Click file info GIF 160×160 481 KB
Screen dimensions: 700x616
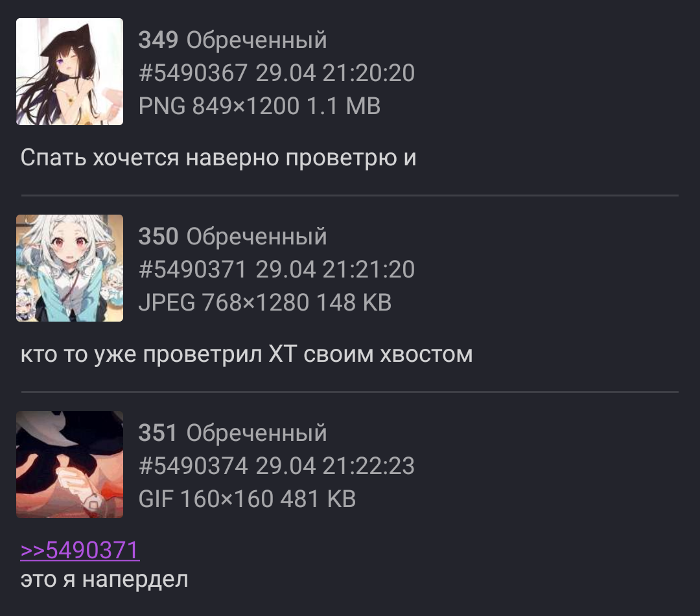(x=247, y=499)
